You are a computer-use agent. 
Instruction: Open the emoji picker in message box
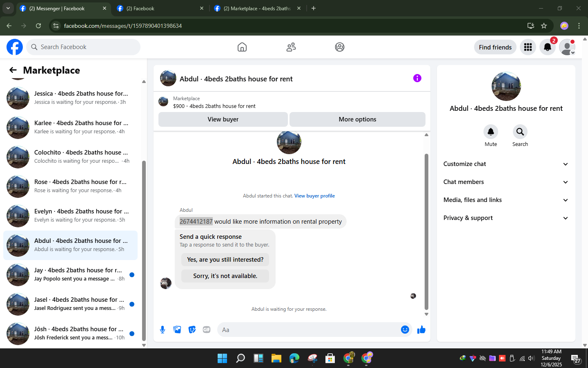pos(405,330)
